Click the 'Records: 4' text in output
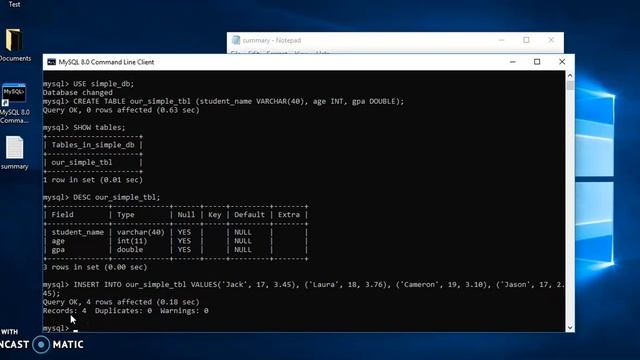 coord(65,311)
